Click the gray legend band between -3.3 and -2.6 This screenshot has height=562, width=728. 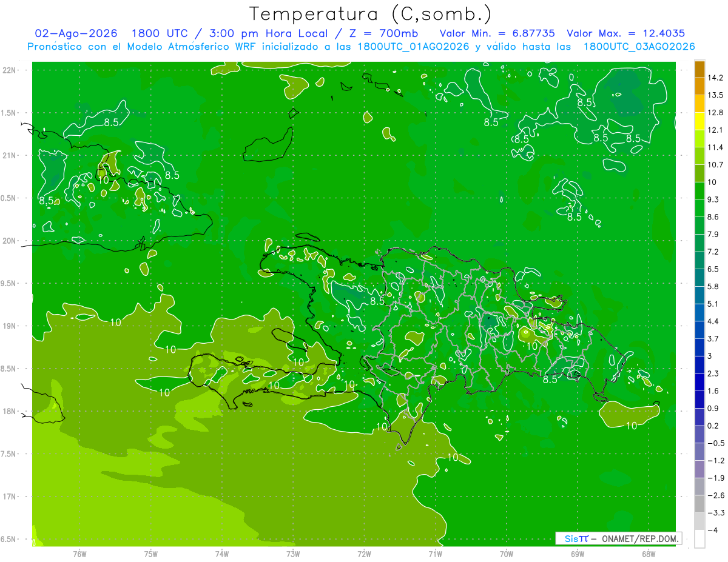click(x=699, y=504)
